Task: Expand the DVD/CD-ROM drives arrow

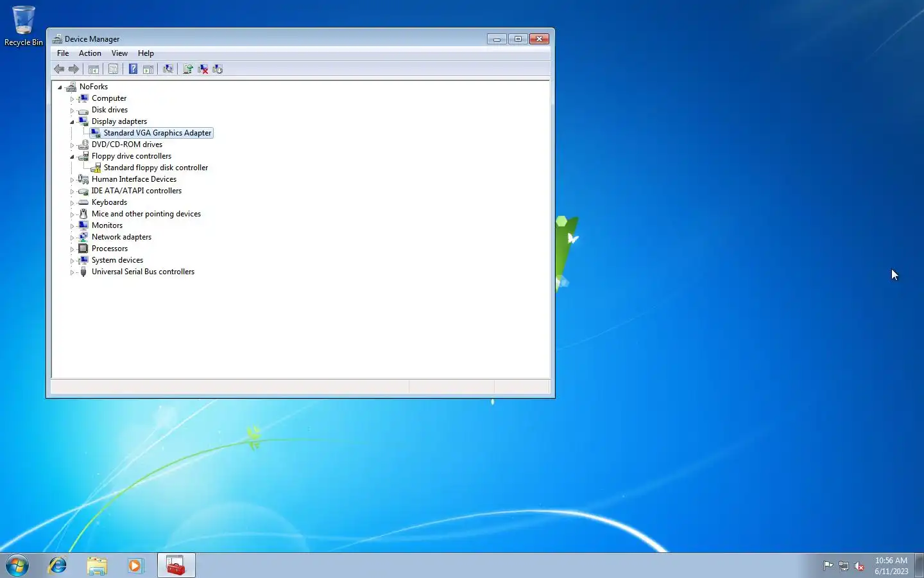Action: pyautogui.click(x=72, y=145)
